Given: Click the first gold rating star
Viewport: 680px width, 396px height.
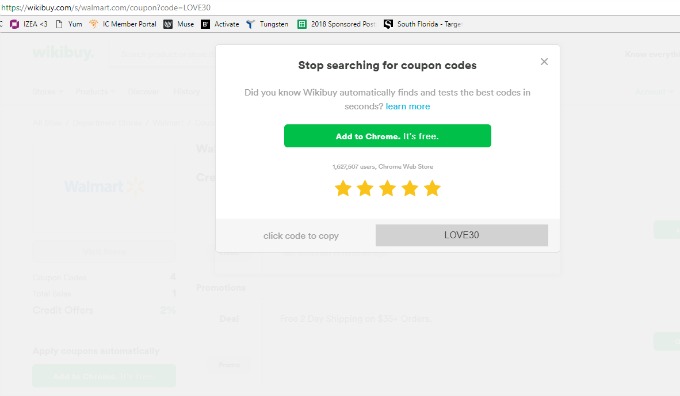Looking at the screenshot, I should [343, 188].
